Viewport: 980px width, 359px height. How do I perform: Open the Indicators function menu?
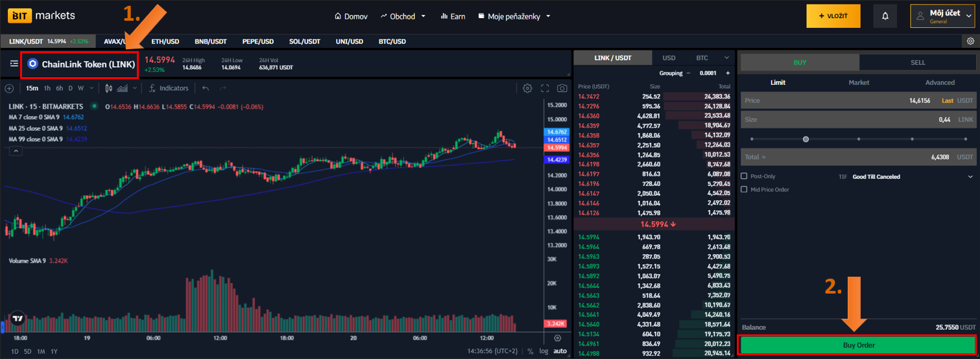(168, 88)
